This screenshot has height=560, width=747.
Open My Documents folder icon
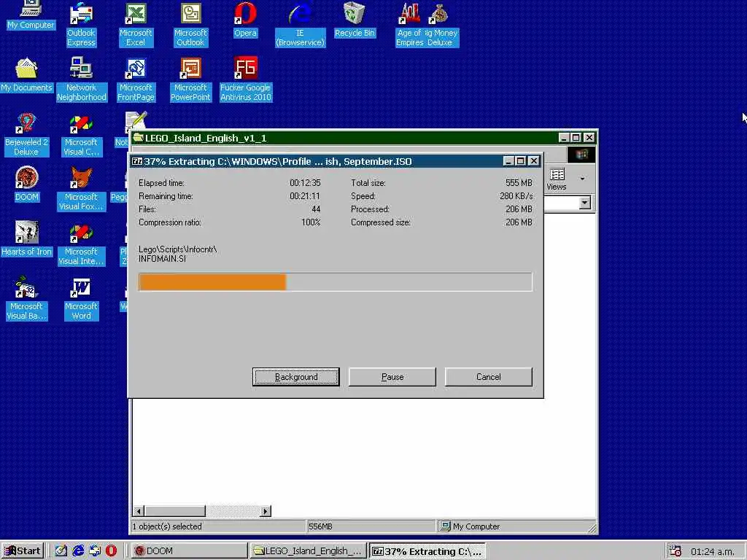(x=27, y=75)
